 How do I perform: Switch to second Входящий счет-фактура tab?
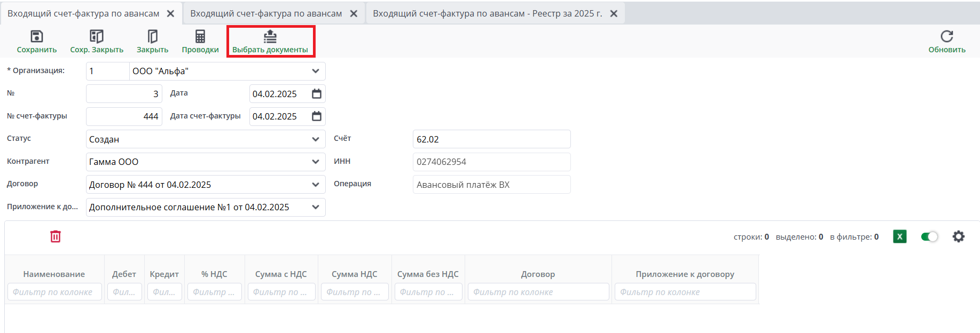[x=266, y=13]
